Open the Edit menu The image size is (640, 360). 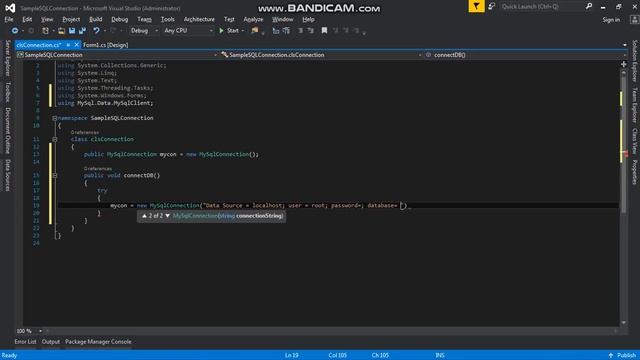[x=27, y=19]
